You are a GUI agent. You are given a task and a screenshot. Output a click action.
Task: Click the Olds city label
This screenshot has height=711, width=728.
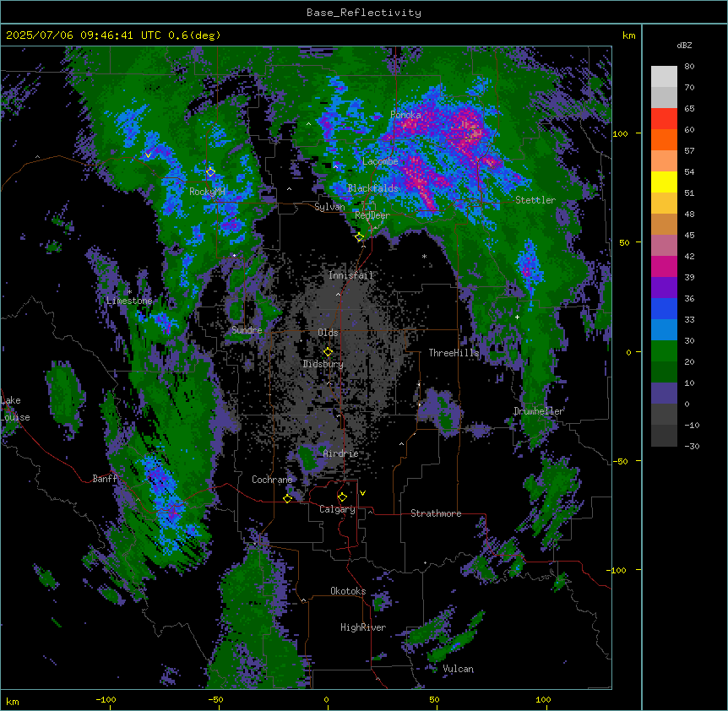click(x=328, y=333)
